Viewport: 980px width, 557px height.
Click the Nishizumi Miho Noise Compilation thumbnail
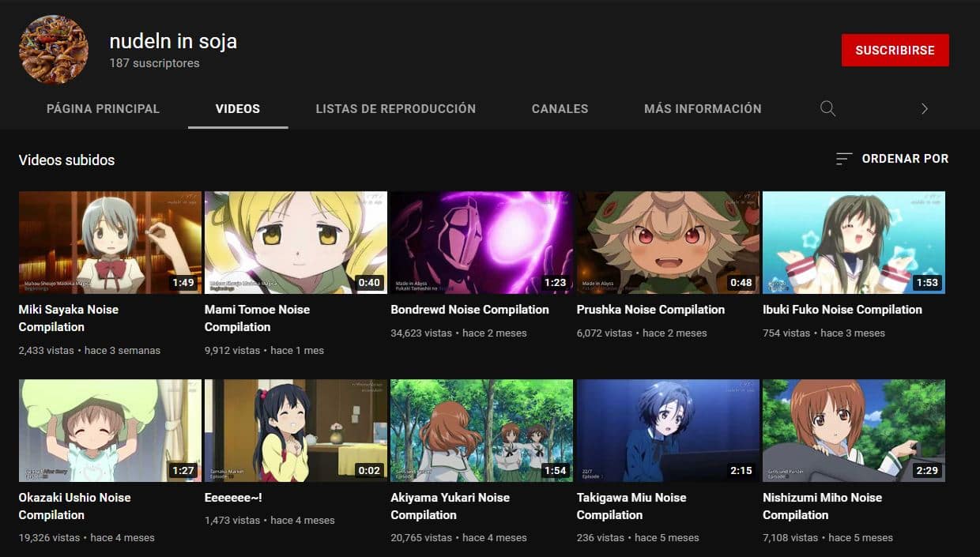click(x=854, y=430)
